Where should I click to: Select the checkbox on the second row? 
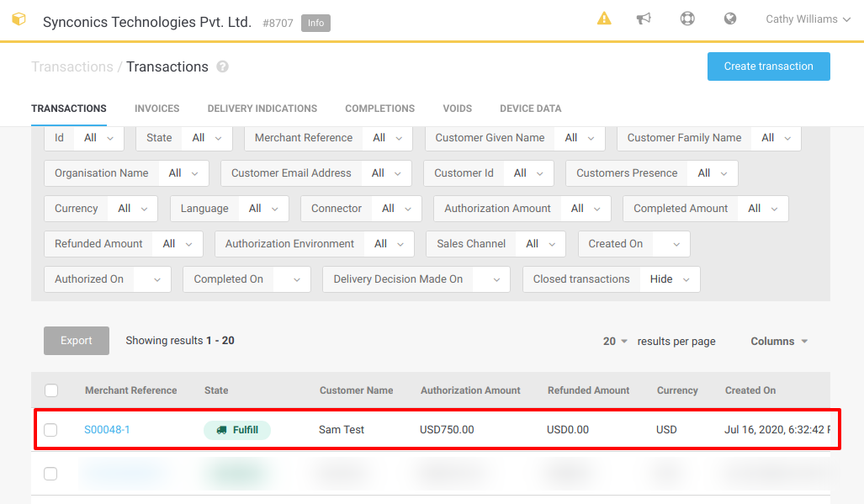click(50, 474)
